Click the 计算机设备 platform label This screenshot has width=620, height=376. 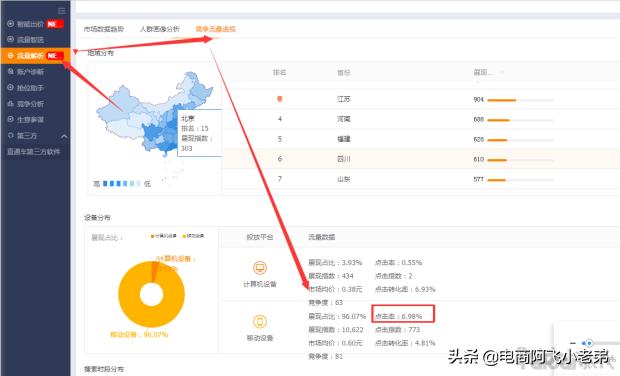(x=260, y=284)
